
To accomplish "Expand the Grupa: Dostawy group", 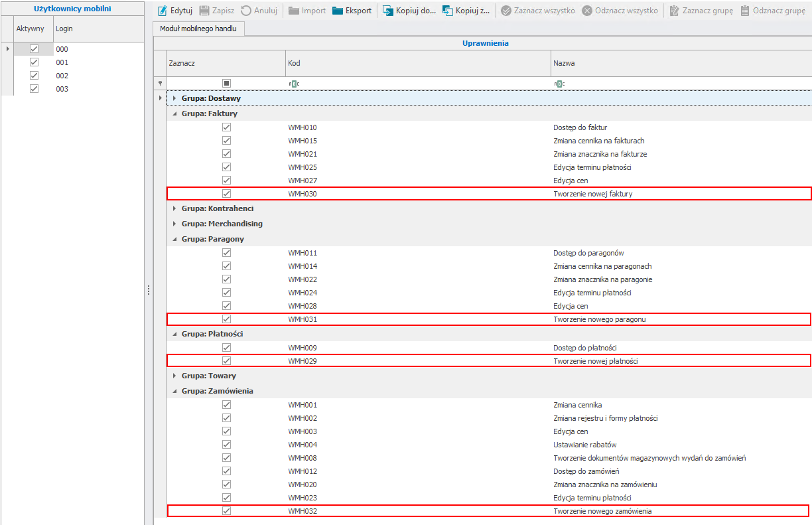I will [174, 98].
